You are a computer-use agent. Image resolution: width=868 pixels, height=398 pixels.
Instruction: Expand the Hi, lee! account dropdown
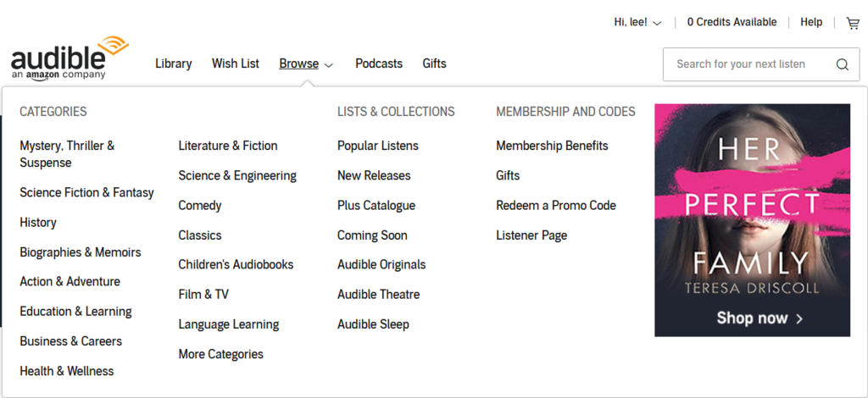coord(637,23)
